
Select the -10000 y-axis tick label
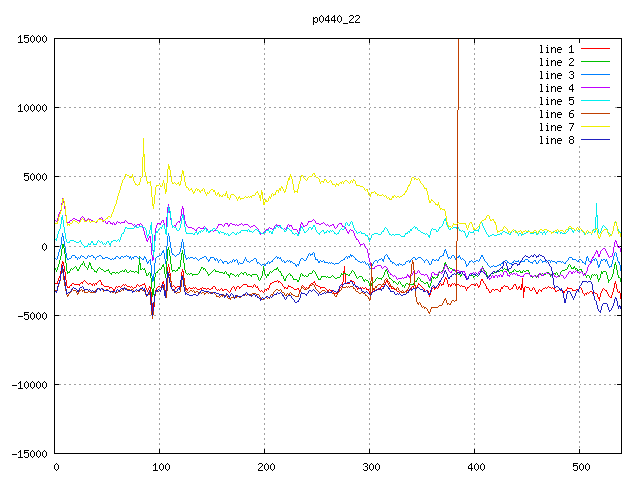click(x=27, y=384)
